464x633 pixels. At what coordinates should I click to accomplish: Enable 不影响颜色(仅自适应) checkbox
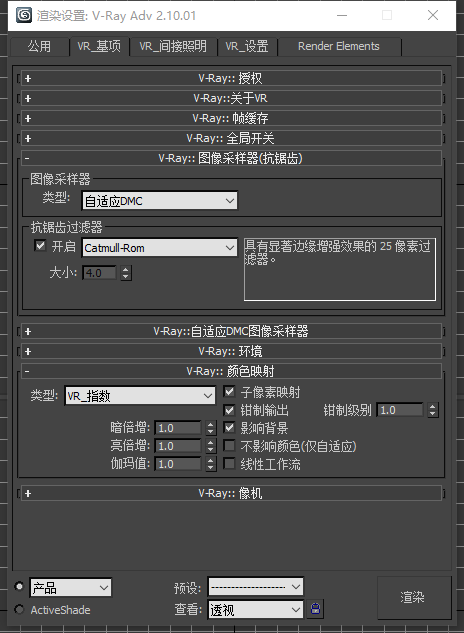coord(229,445)
